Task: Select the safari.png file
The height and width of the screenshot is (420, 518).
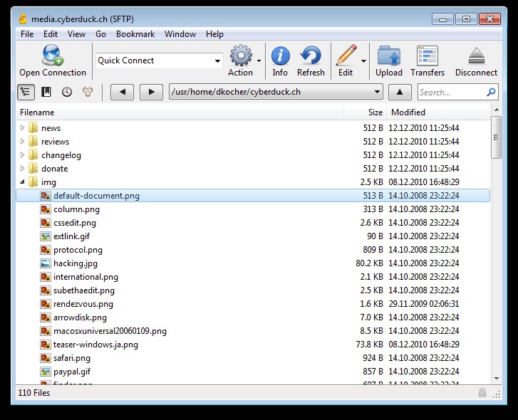Action: 72,358
